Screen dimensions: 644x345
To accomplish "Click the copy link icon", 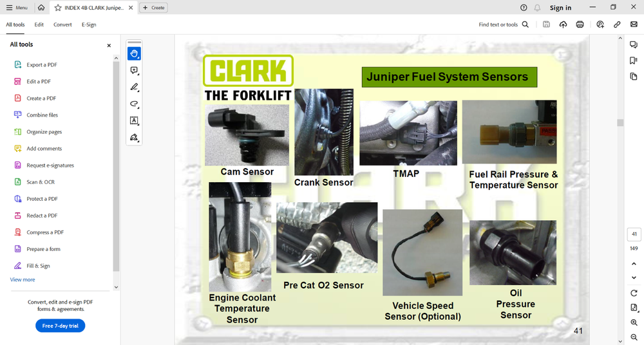I will (617, 24).
